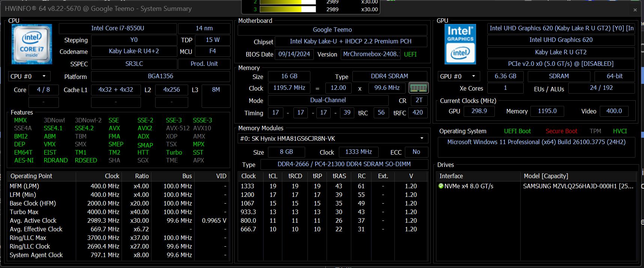Click the BIOS date 09/14/2024
The height and width of the screenshot is (268, 644).
coord(294,54)
